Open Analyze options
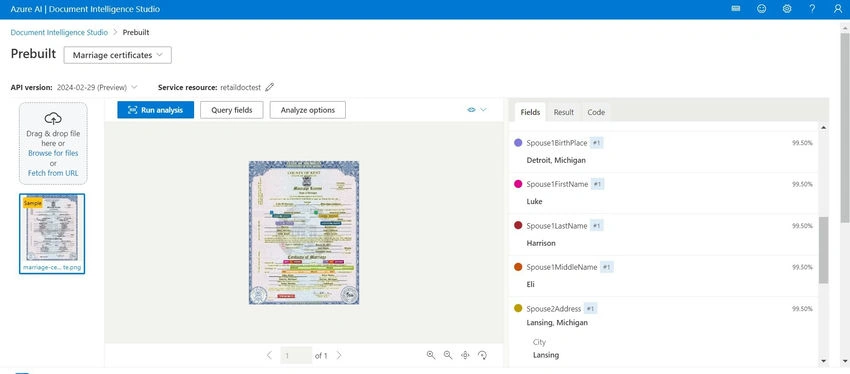 [x=307, y=109]
